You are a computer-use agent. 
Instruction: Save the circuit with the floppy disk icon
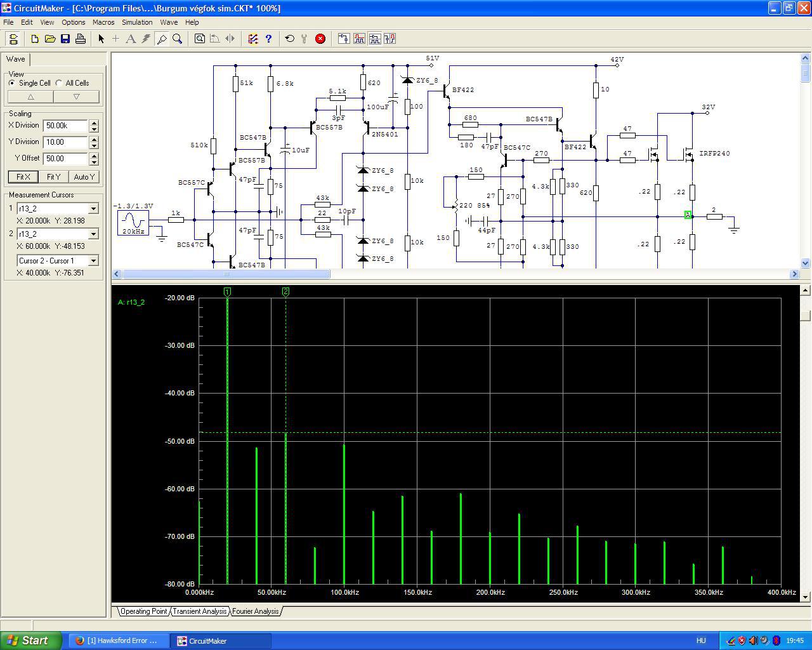[x=65, y=39]
